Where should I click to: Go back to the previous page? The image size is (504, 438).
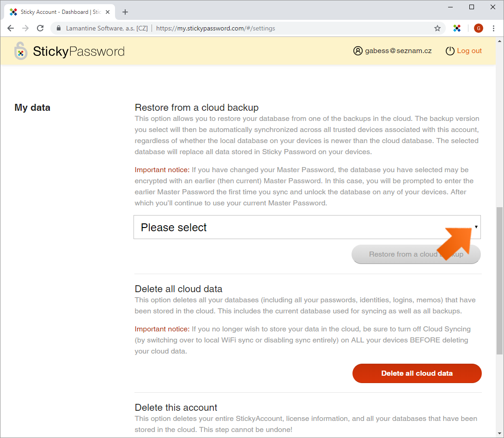click(11, 28)
